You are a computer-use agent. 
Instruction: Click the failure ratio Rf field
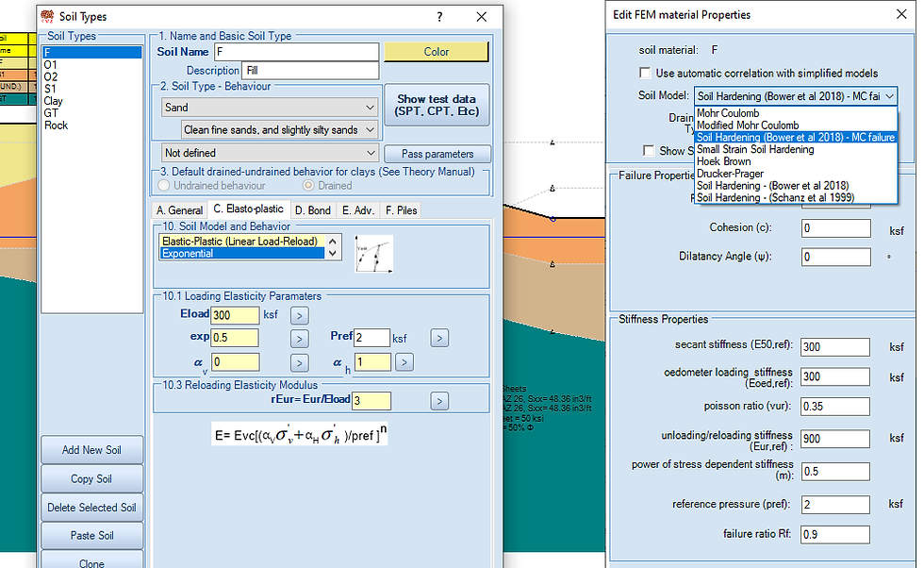(835, 534)
